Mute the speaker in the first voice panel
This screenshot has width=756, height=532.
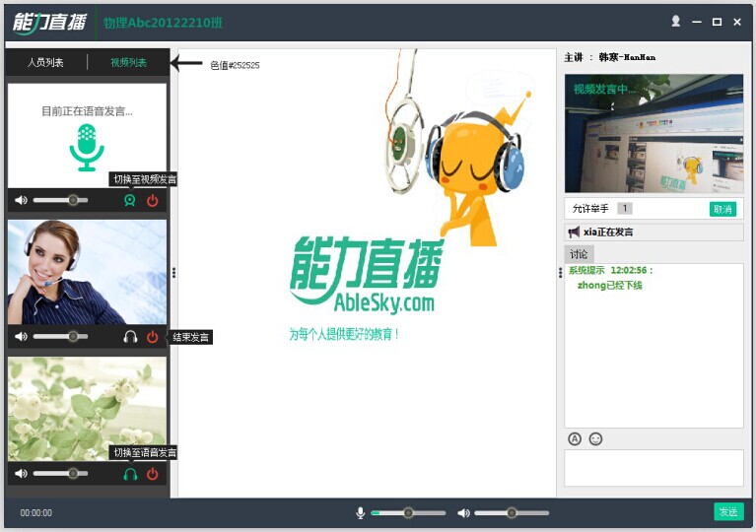21,200
